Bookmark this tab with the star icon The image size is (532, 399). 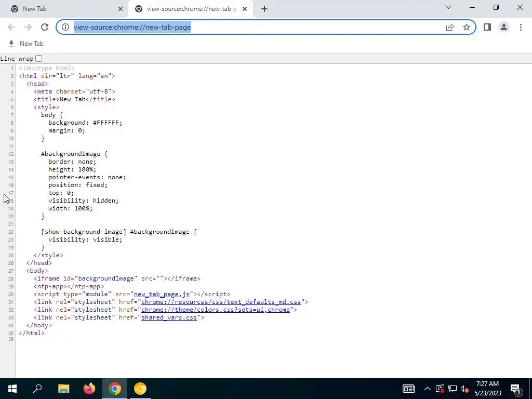tap(467, 27)
